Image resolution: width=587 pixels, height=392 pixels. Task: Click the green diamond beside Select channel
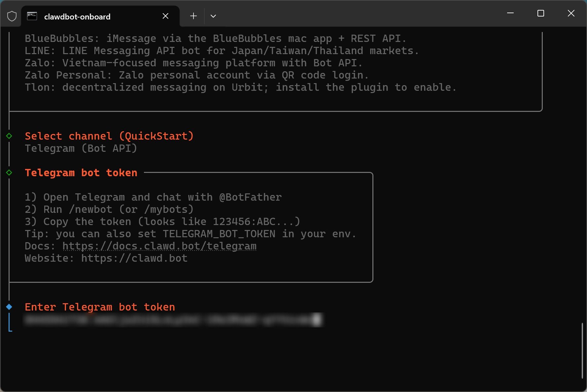pyautogui.click(x=9, y=136)
